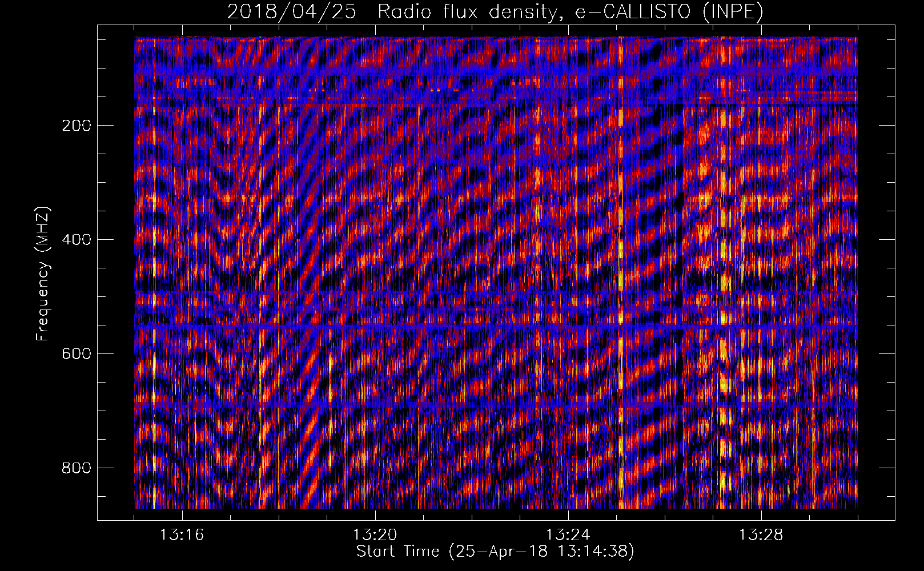
Task: Click the "200" frequency tick label
Action: pyautogui.click(x=77, y=126)
